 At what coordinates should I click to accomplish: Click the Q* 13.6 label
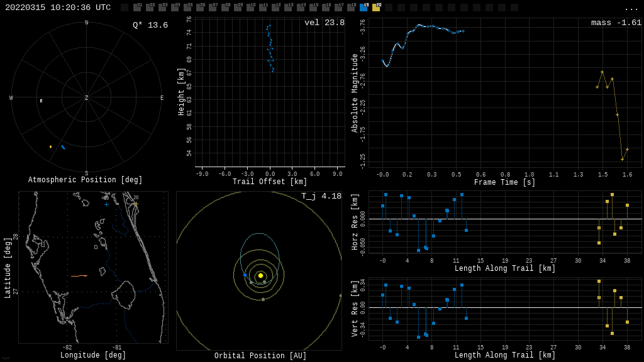150,25
